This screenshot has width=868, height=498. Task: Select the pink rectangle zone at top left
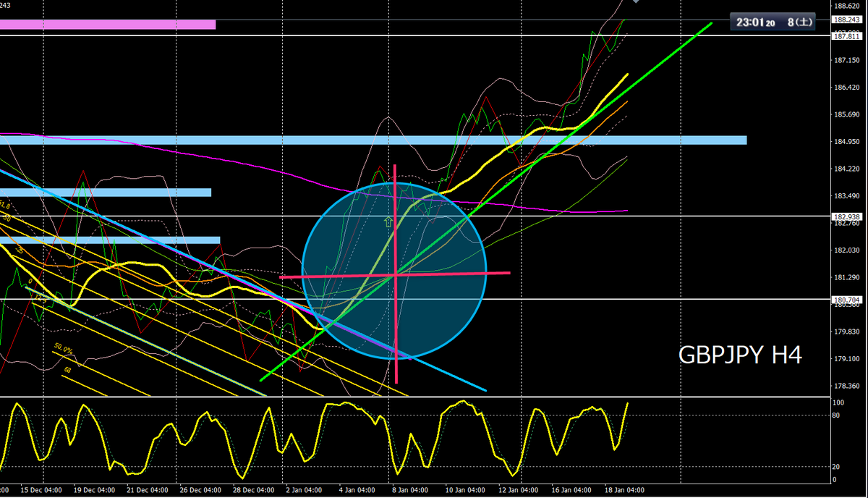click(x=108, y=25)
